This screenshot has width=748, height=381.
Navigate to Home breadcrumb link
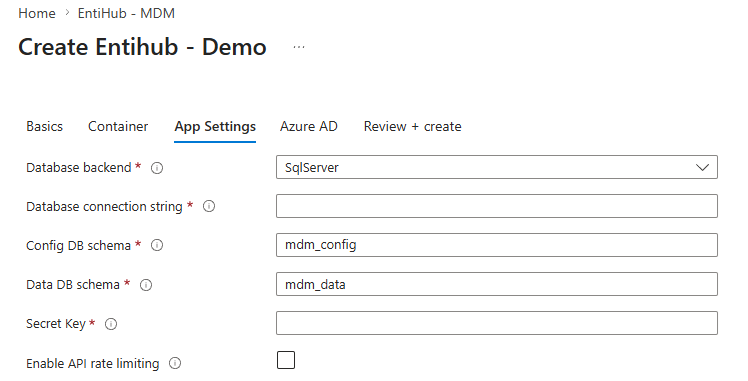[x=37, y=13]
